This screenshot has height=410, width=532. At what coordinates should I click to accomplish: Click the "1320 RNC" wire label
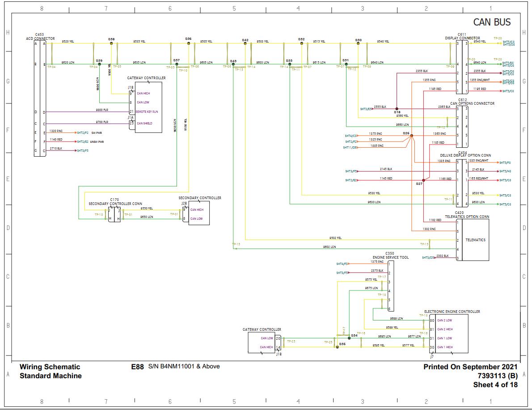point(56,131)
